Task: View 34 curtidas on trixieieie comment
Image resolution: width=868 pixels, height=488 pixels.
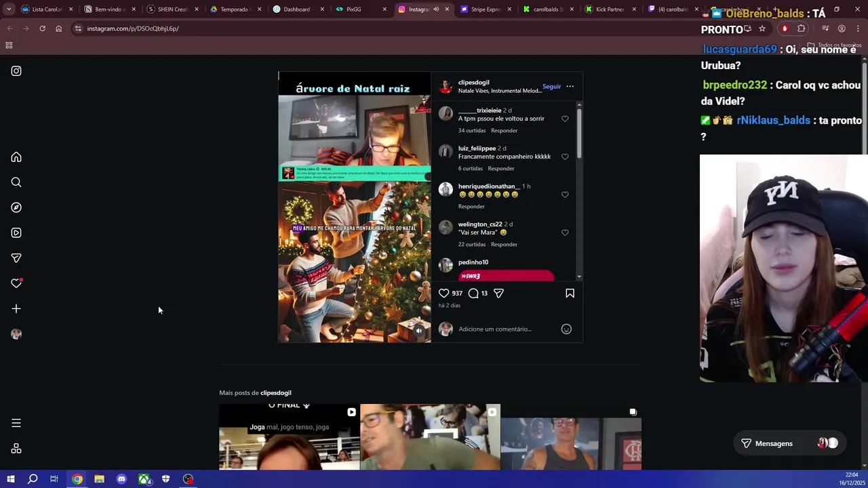Action: [472, 130]
